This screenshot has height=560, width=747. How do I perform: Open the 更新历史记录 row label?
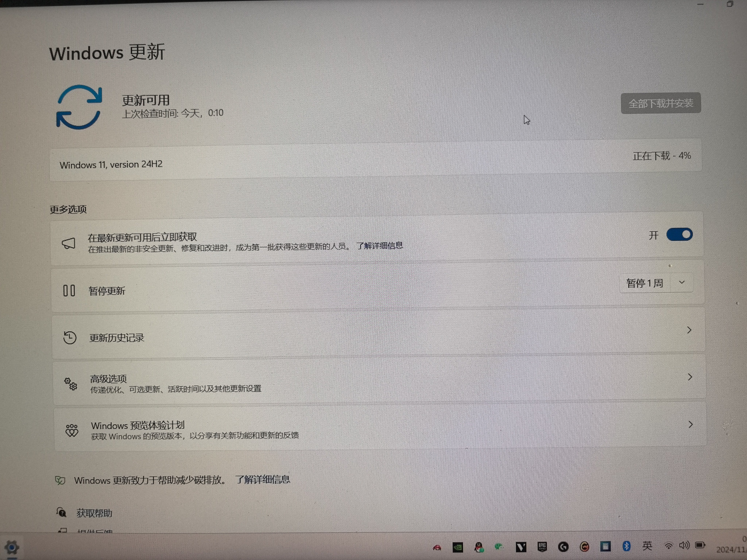[117, 338]
